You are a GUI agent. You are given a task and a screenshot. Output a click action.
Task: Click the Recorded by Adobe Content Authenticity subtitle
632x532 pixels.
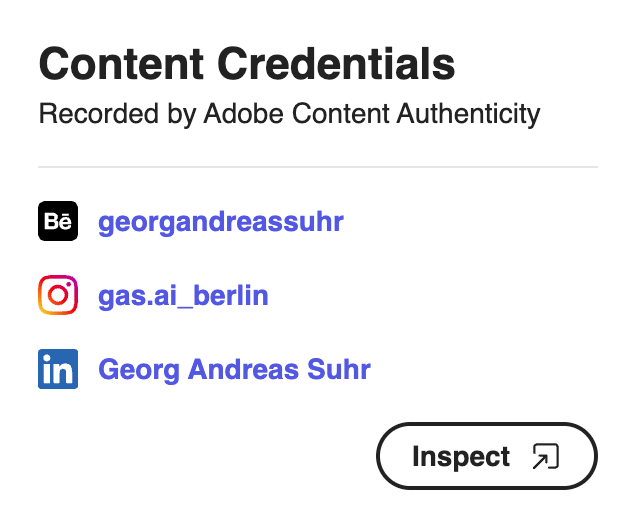tap(289, 114)
